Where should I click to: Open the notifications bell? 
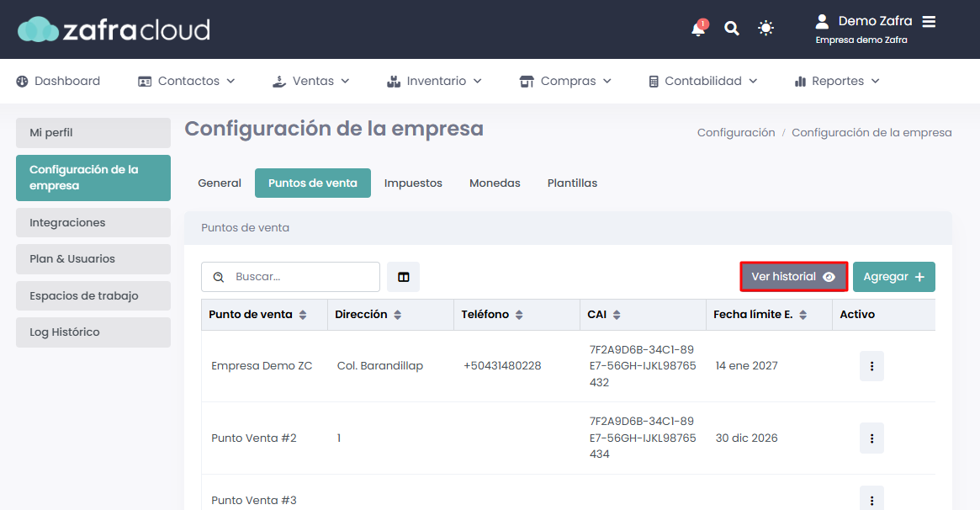[699, 29]
